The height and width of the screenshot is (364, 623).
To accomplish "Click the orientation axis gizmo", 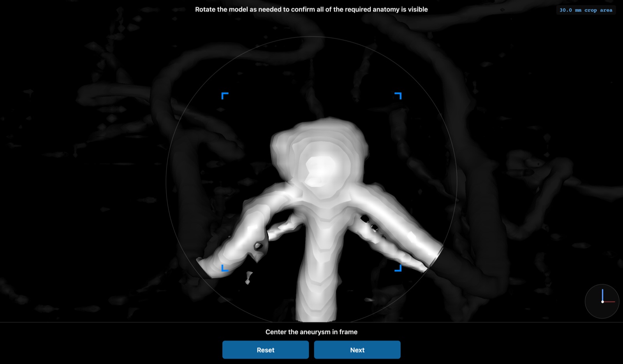I will point(602,301).
